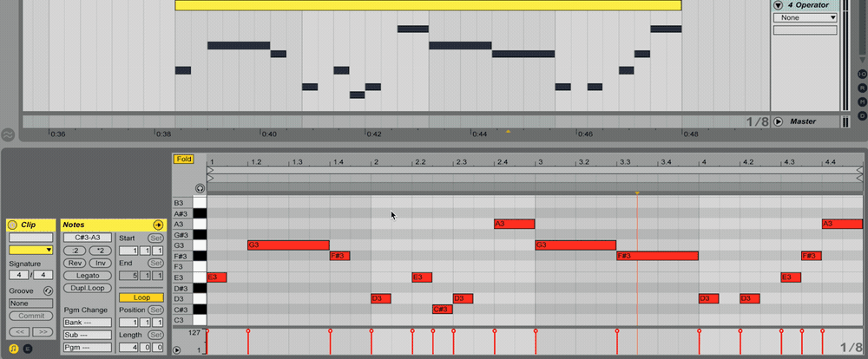
Task: Toggle the clip Loop switch
Action: 141,297
